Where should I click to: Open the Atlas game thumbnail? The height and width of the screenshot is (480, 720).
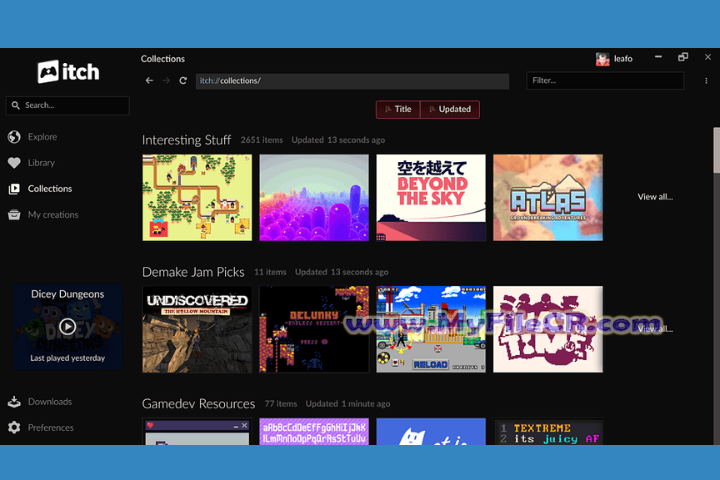[x=548, y=198]
